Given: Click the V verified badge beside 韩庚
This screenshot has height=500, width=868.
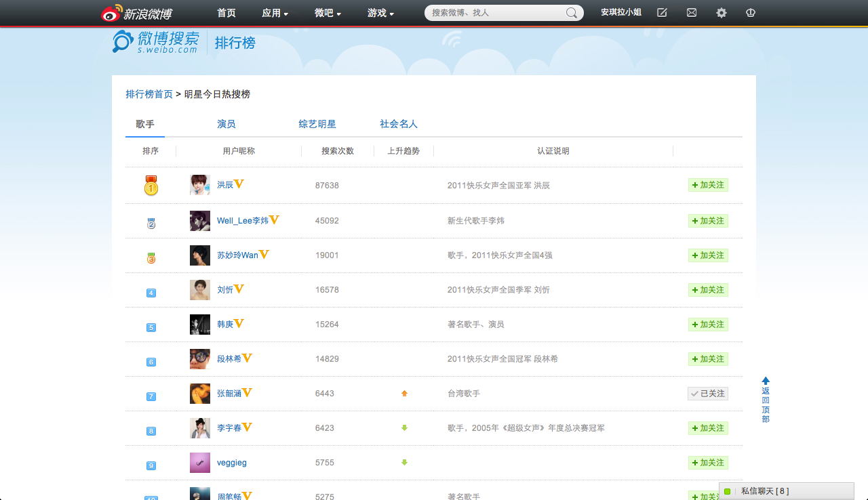Looking at the screenshot, I should click(x=239, y=323).
